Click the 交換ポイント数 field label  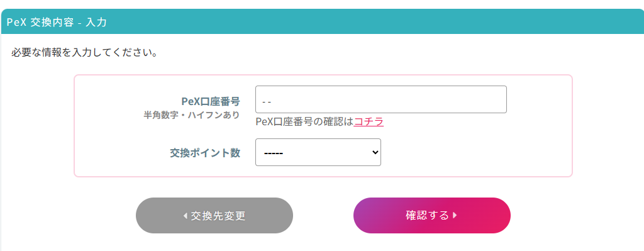click(x=205, y=153)
